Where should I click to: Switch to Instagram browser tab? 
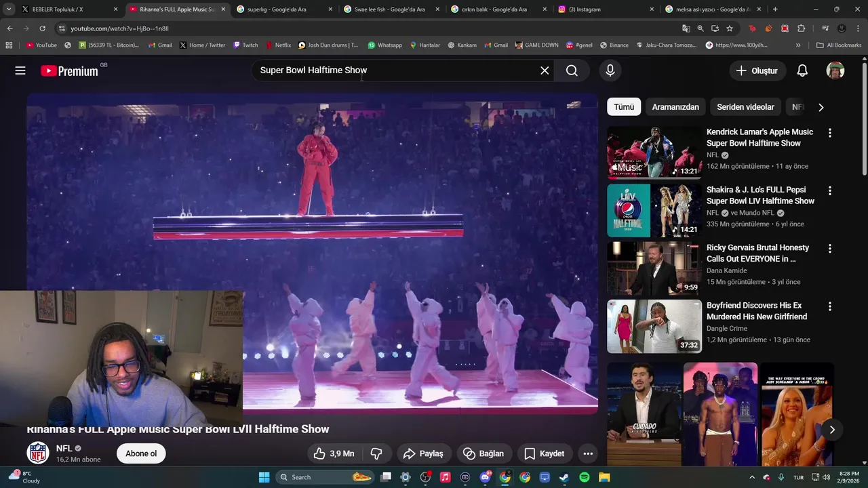pyautogui.click(x=606, y=9)
